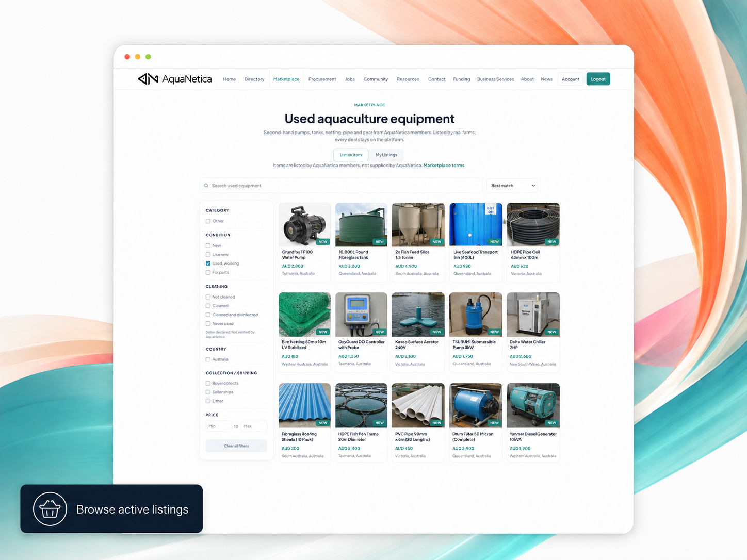
Task: Open the Delta Water Chiller photo
Action: pyautogui.click(x=533, y=315)
